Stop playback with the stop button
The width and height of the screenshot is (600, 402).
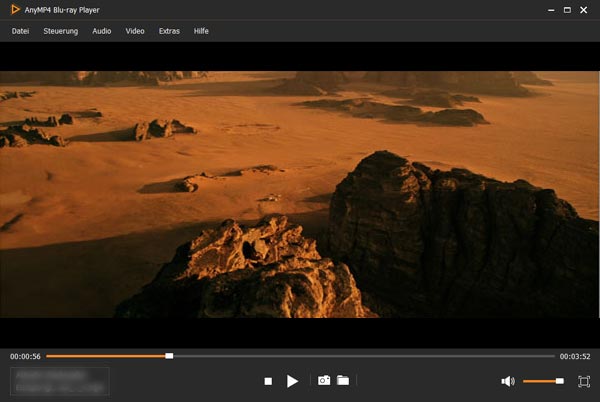[268, 381]
